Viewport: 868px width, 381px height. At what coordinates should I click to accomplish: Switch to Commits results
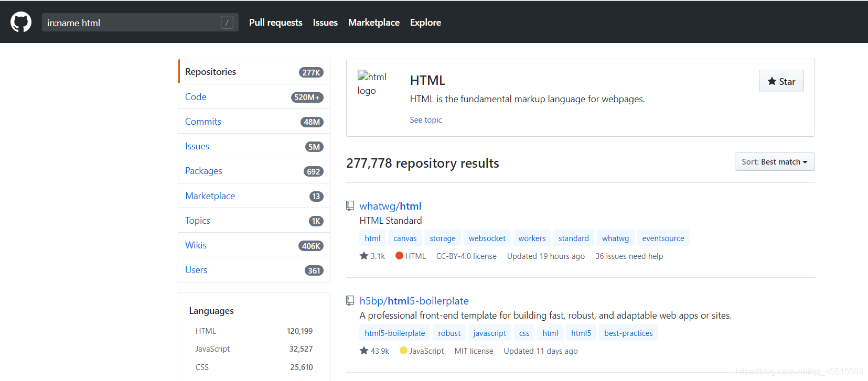[254, 122]
